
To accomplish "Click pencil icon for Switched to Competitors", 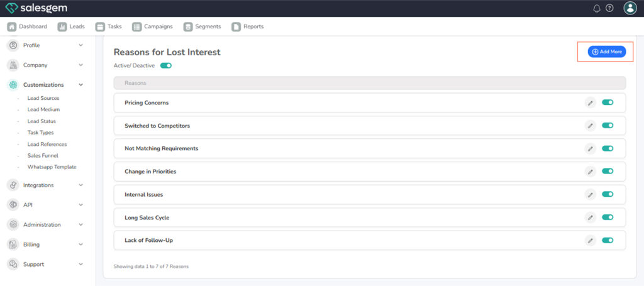I will tap(590, 126).
